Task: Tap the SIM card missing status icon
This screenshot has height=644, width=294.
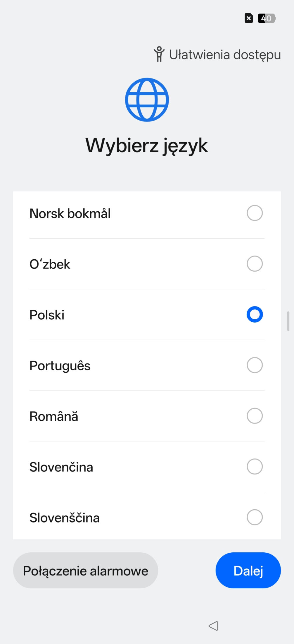Action: [x=249, y=18]
